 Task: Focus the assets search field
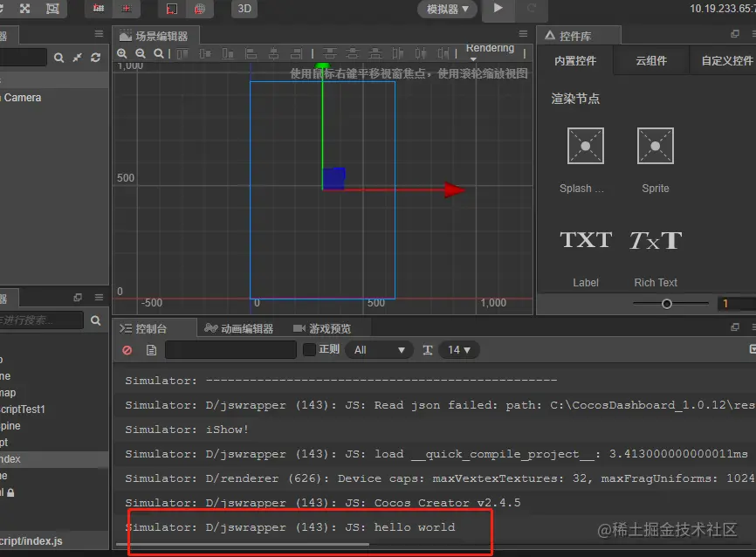point(41,320)
